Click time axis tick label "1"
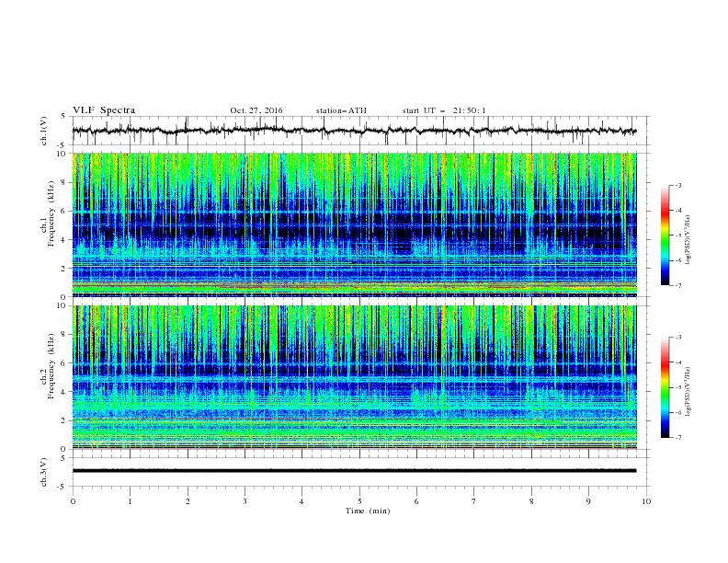This screenshot has height=563, width=728. pyautogui.click(x=130, y=501)
